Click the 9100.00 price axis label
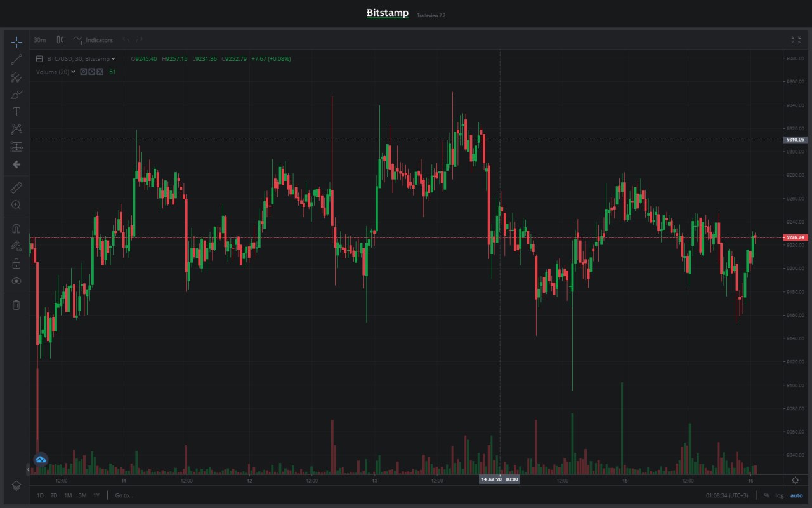 796,385
